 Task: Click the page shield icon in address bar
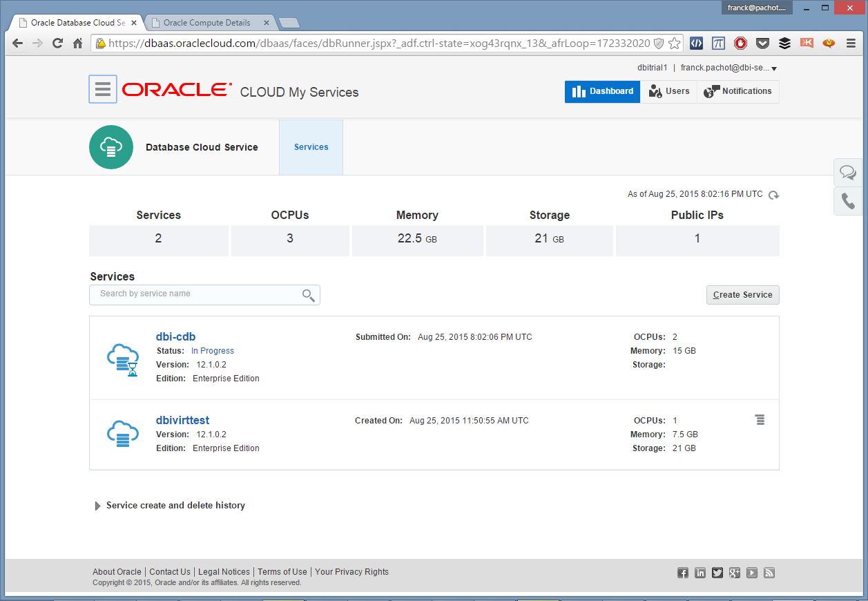pyautogui.click(x=659, y=43)
